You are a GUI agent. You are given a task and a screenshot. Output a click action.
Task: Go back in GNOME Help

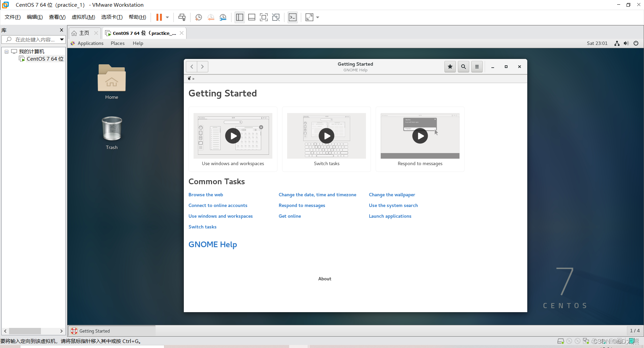tap(192, 67)
